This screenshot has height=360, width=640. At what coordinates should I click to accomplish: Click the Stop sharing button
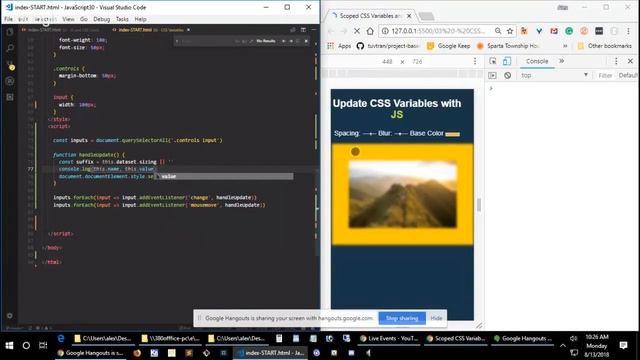(402, 318)
